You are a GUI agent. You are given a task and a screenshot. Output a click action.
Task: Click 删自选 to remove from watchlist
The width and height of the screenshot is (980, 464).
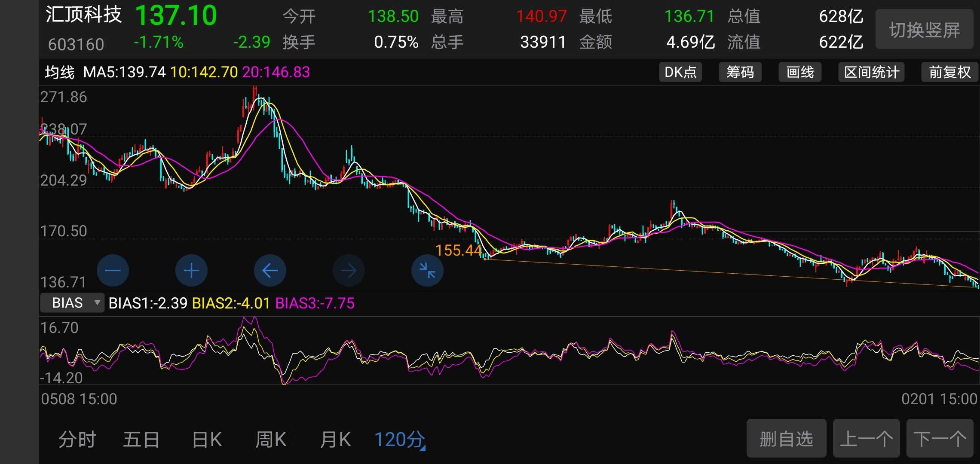[786, 439]
